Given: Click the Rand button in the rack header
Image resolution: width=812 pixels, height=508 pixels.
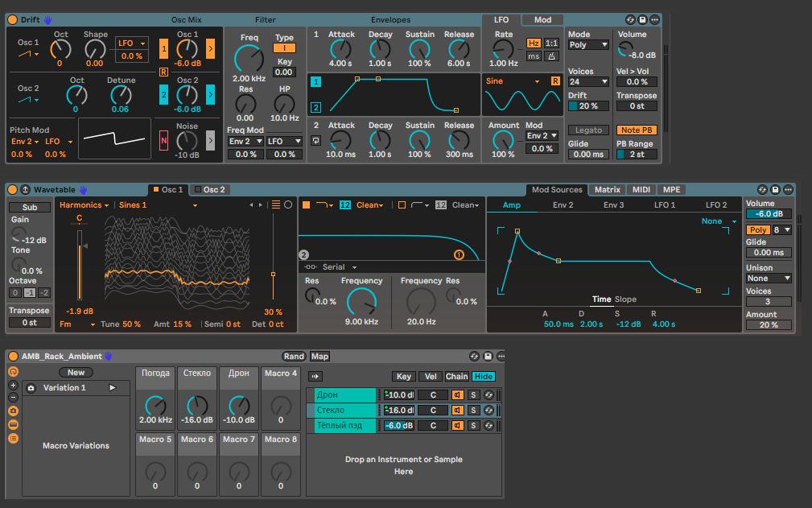Looking at the screenshot, I should click(294, 357).
